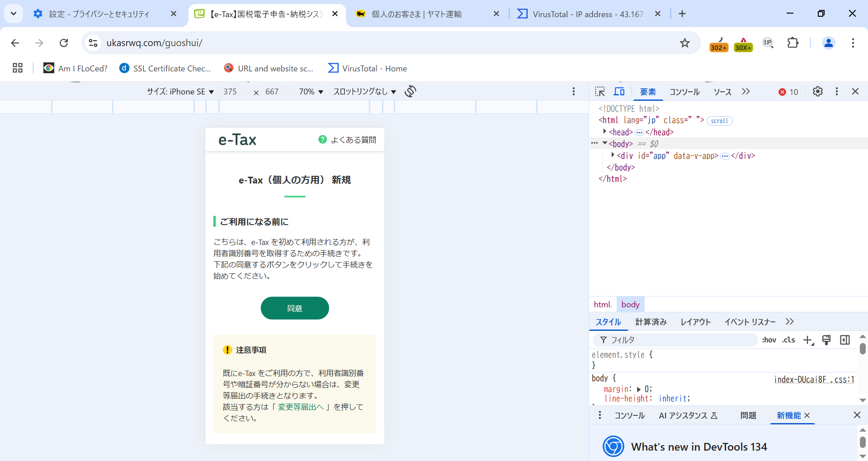Open device toolbar more options menu
The height and width of the screenshot is (461, 868).
coord(574,91)
